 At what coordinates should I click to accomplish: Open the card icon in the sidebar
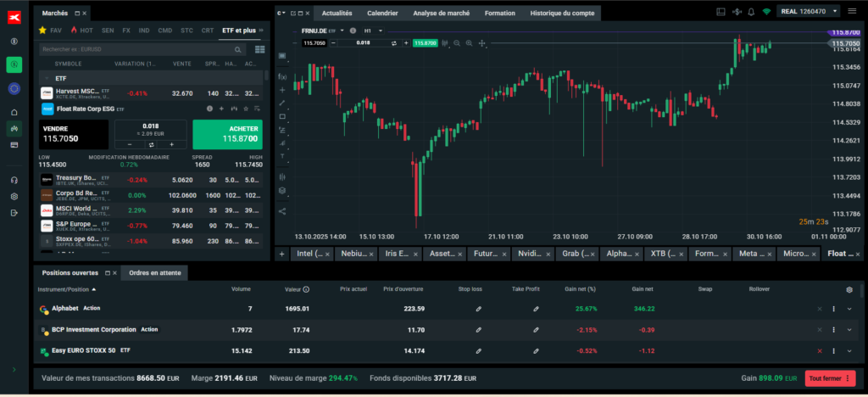(x=14, y=144)
